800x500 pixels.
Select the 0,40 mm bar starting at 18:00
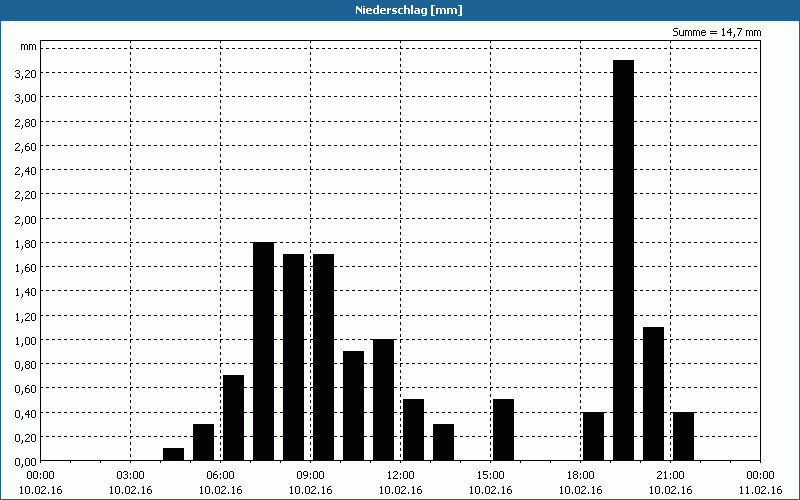(593, 436)
